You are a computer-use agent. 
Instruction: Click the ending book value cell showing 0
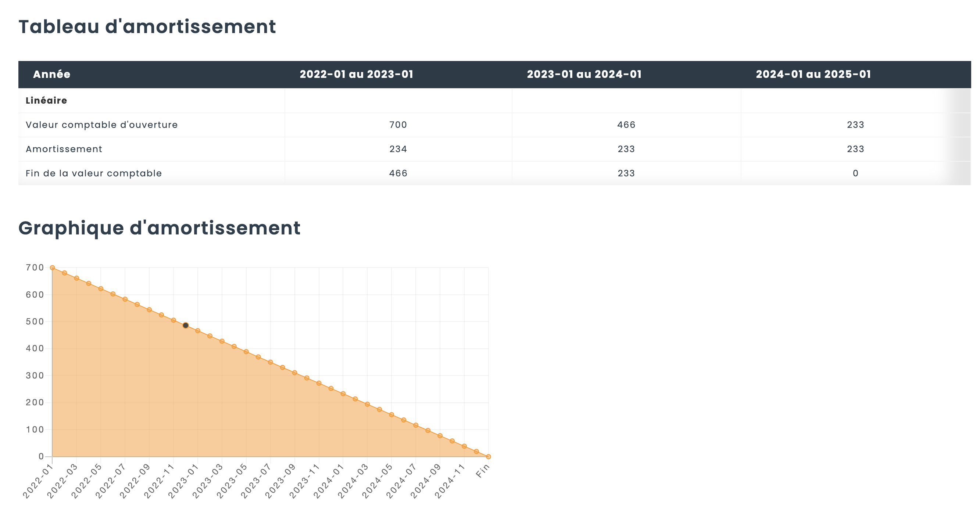tap(855, 173)
